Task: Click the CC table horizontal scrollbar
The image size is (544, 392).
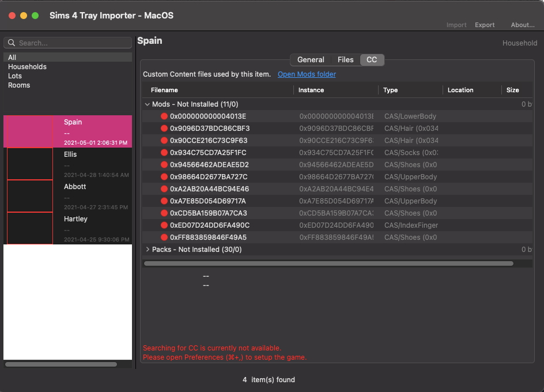Action: click(328, 263)
